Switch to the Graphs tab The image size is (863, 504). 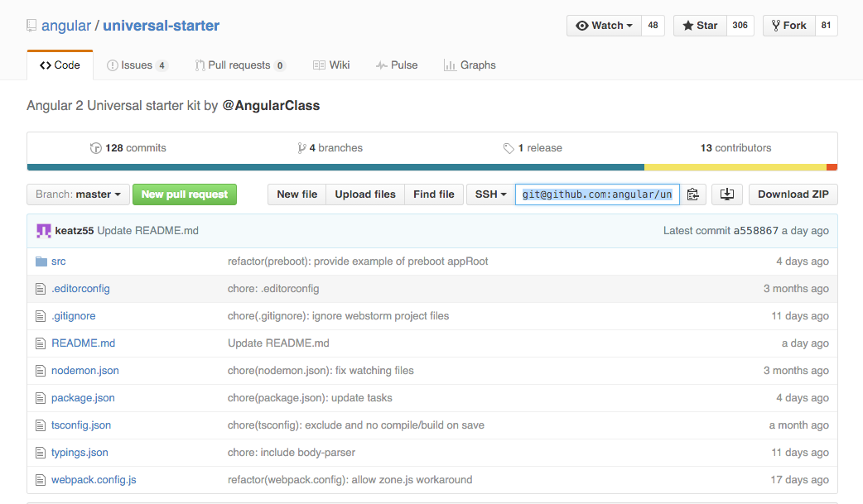[x=470, y=65]
